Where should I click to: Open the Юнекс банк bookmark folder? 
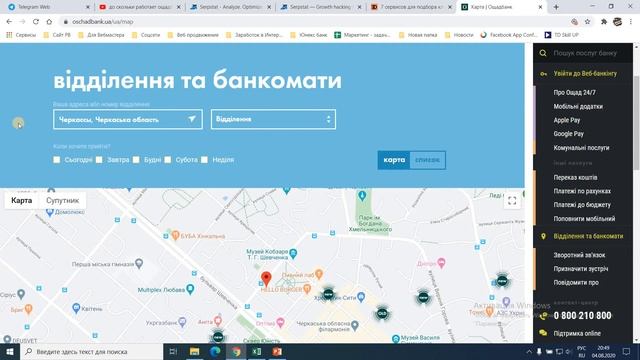[309, 35]
